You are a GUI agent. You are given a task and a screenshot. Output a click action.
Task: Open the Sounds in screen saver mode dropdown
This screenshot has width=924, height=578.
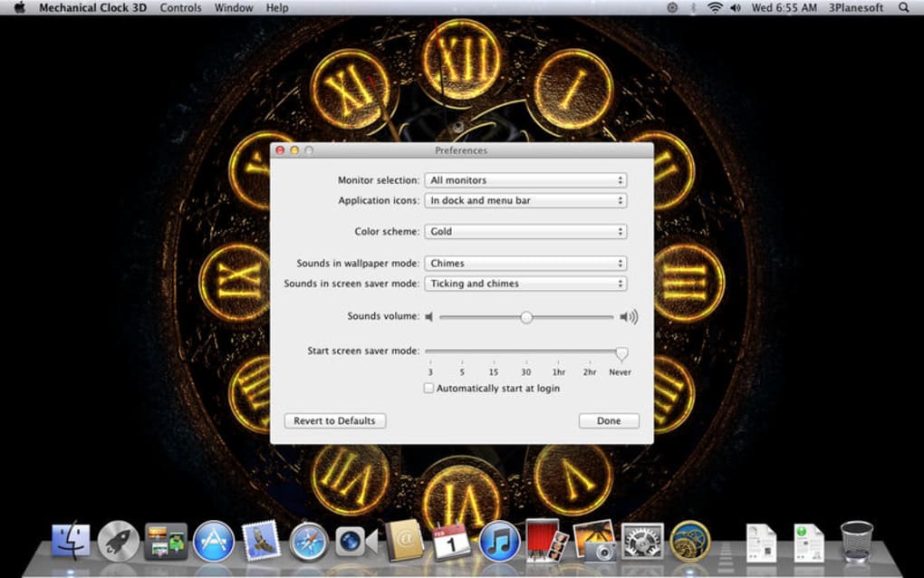tap(525, 284)
